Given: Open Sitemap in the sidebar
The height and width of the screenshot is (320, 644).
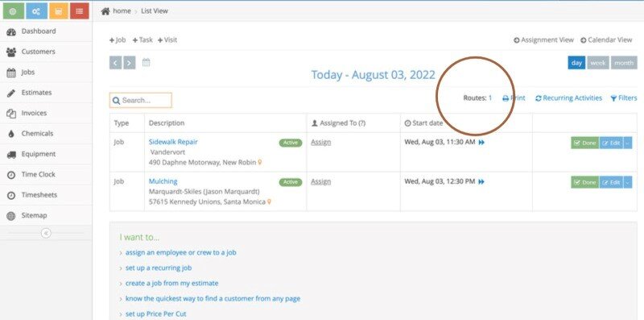Looking at the screenshot, I should 46,215.
